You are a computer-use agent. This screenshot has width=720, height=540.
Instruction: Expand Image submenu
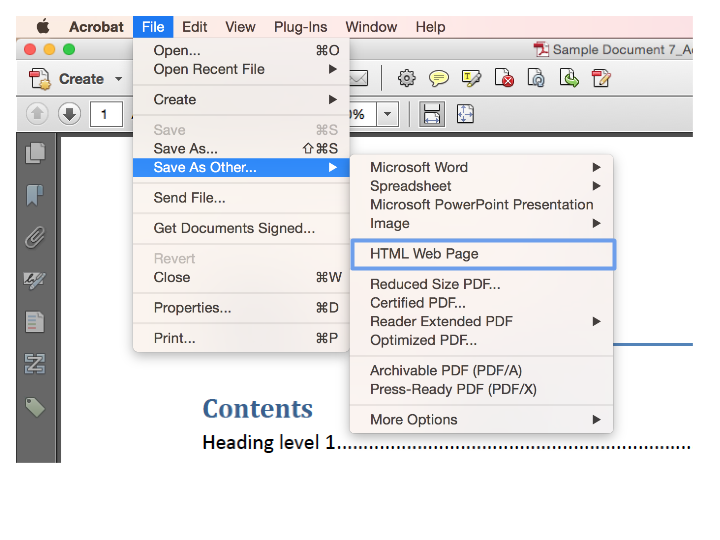tap(596, 223)
